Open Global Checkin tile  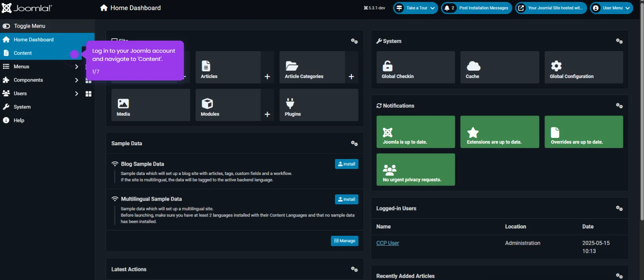coord(416,67)
